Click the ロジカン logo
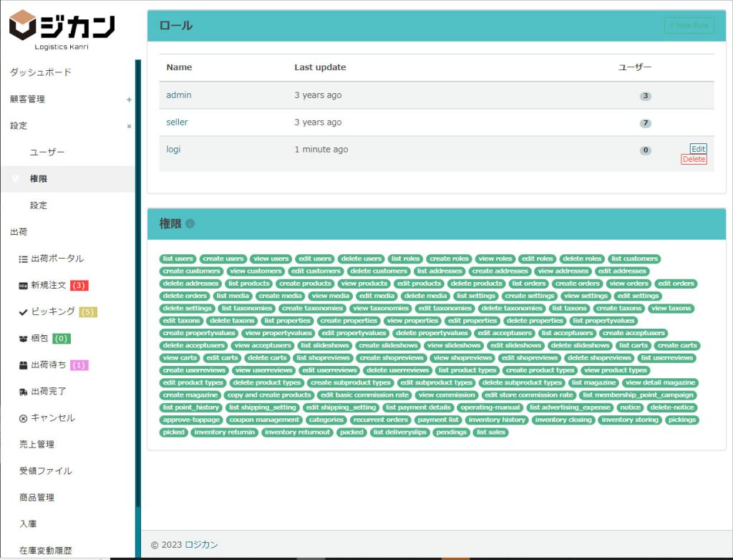This screenshot has width=733, height=560. (62, 30)
